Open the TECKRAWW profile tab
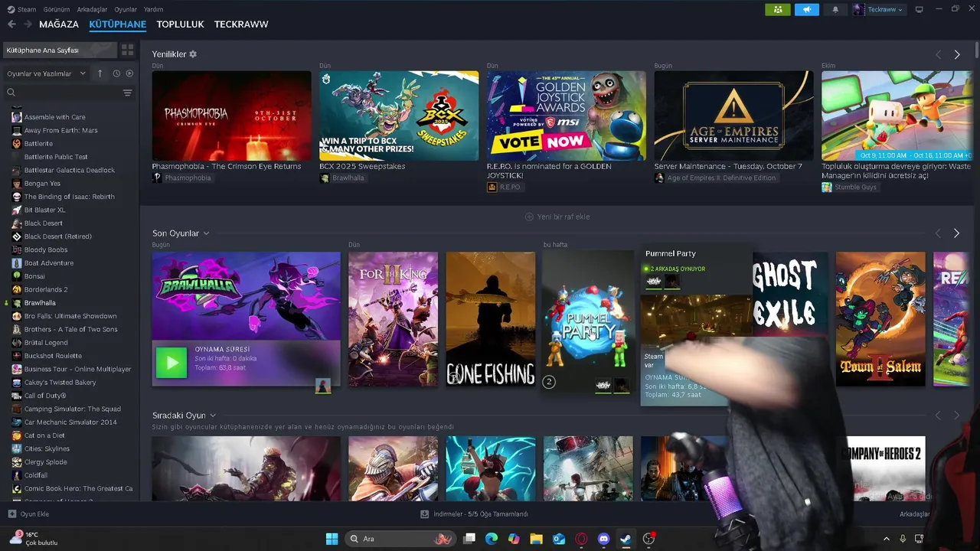 (241, 24)
